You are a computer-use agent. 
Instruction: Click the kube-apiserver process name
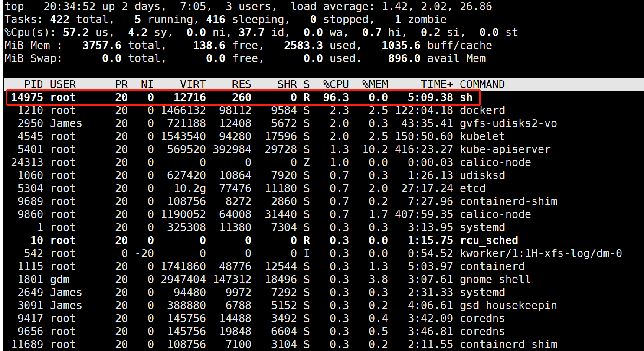[505, 149]
